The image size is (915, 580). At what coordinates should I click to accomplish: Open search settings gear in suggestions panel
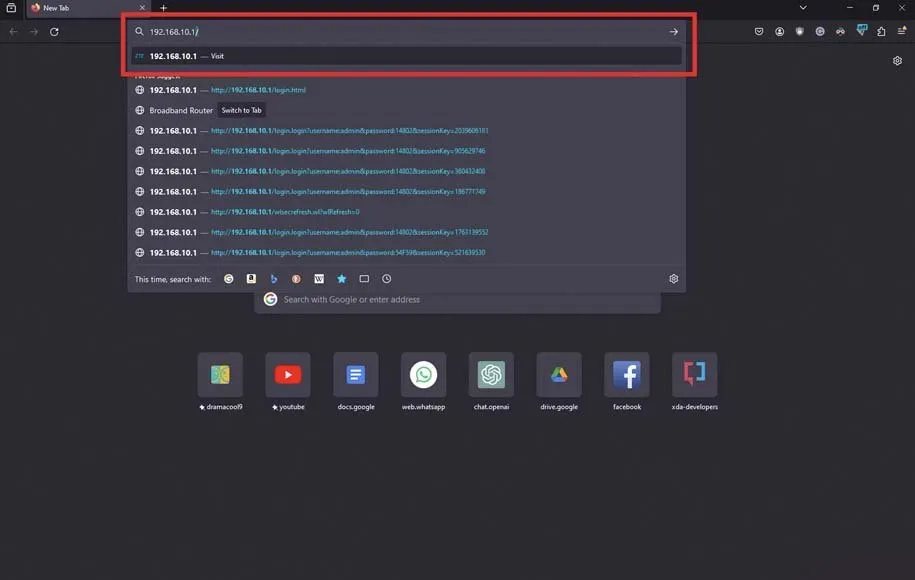tap(673, 279)
